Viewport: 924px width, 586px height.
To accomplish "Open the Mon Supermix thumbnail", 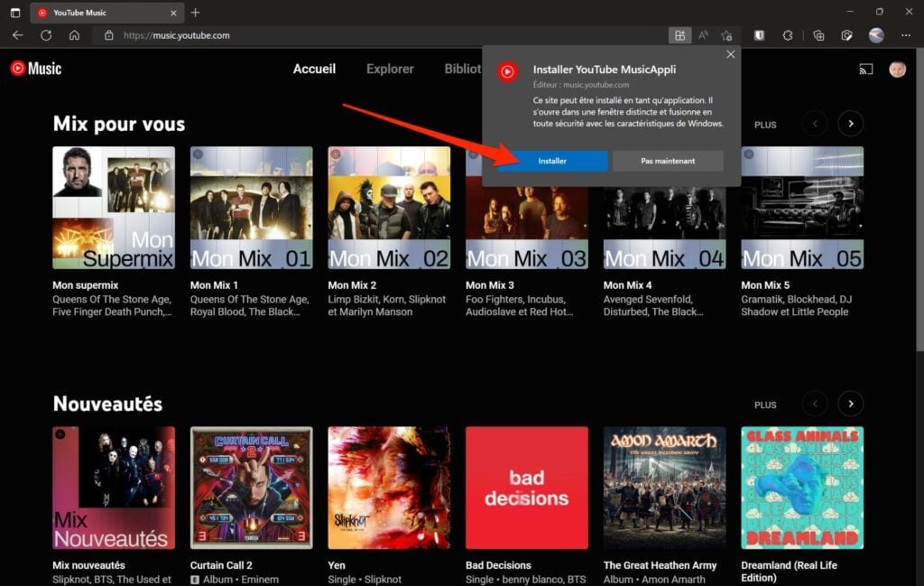I will [114, 208].
